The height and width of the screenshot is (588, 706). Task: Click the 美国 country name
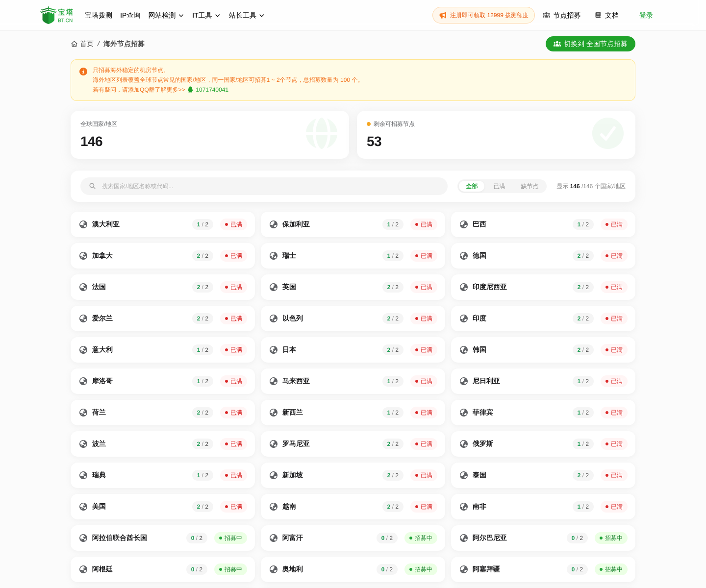(x=99, y=507)
